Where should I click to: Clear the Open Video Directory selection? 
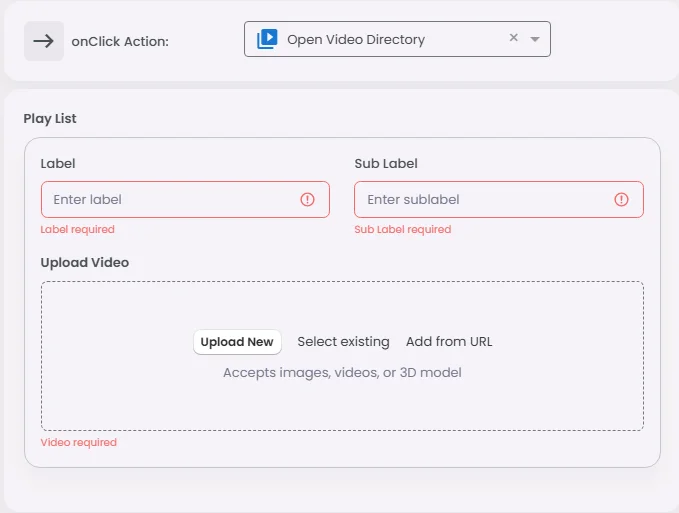514,38
